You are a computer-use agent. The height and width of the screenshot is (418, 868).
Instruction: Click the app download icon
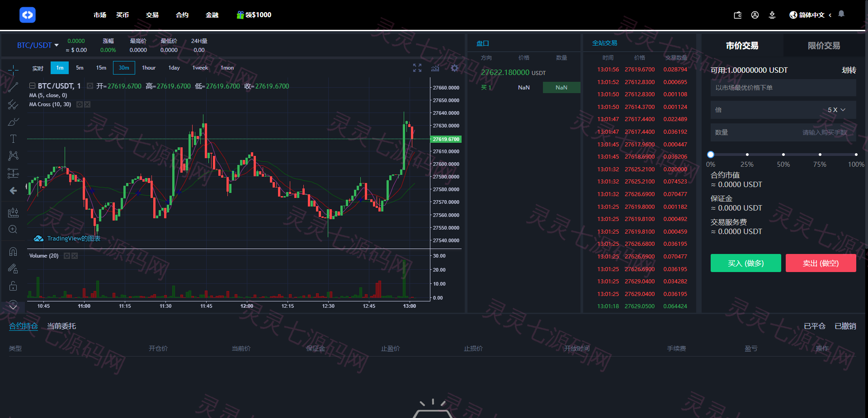tap(772, 15)
